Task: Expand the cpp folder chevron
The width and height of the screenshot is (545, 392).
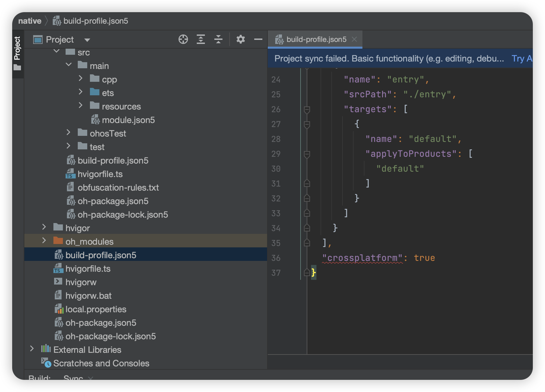Action: 80,78
